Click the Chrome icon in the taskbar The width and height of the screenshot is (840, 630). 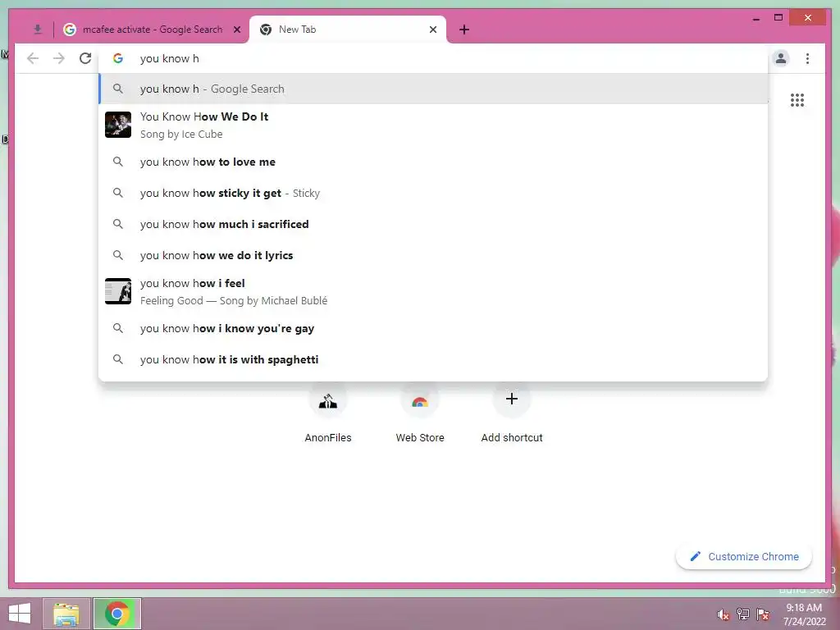point(117,614)
